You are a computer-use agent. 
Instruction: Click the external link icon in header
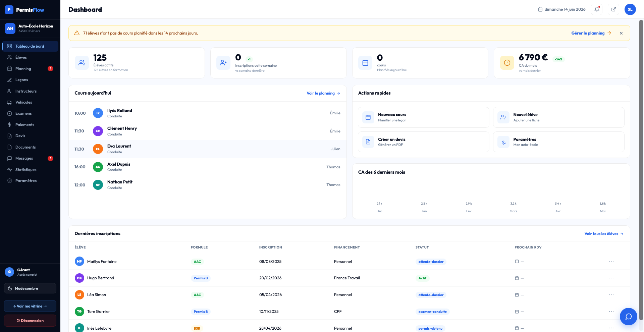[x=613, y=9]
